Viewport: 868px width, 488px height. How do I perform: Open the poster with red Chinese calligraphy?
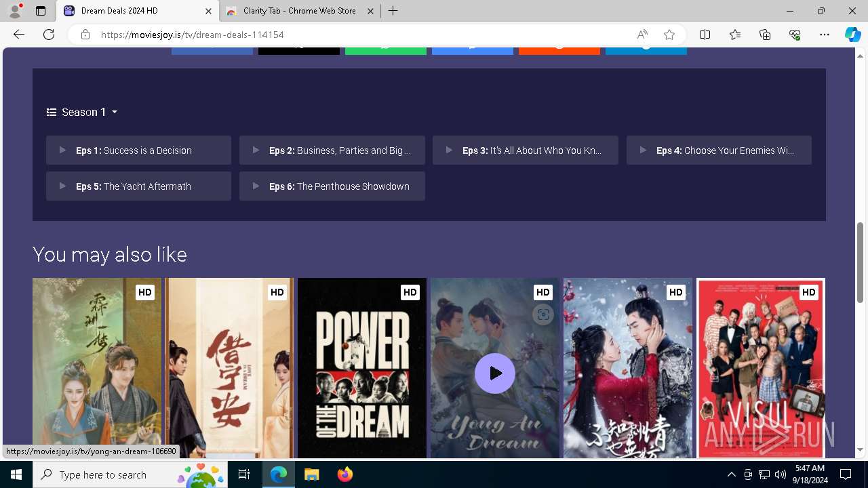230,367
